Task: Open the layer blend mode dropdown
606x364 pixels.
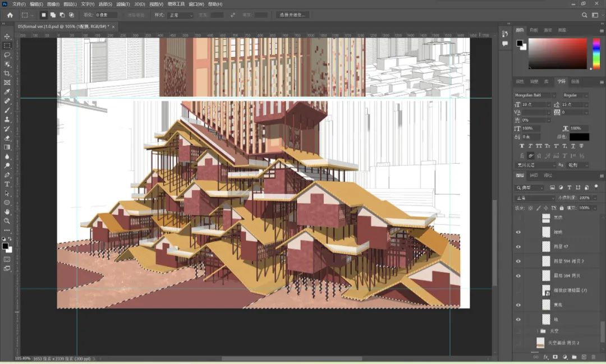Action: coord(535,198)
